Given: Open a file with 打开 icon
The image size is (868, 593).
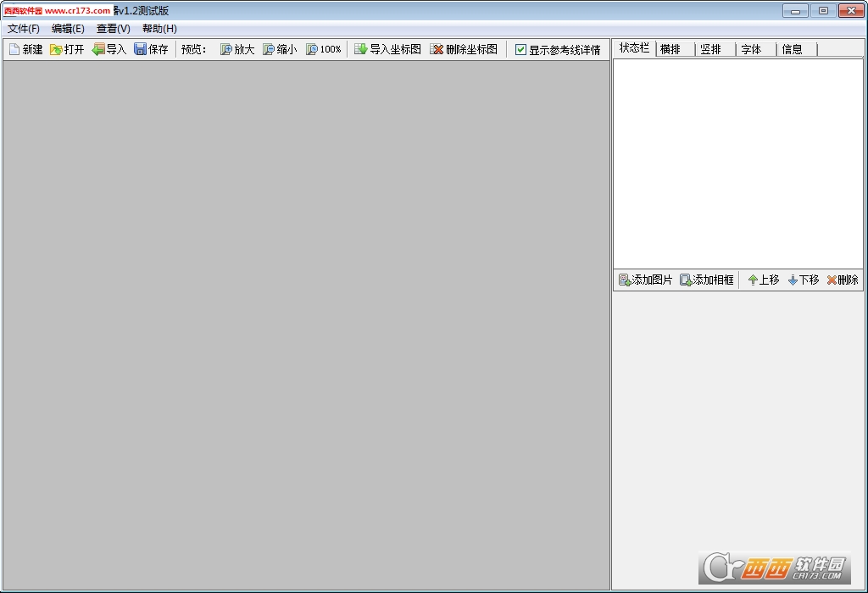Looking at the screenshot, I should point(56,50).
